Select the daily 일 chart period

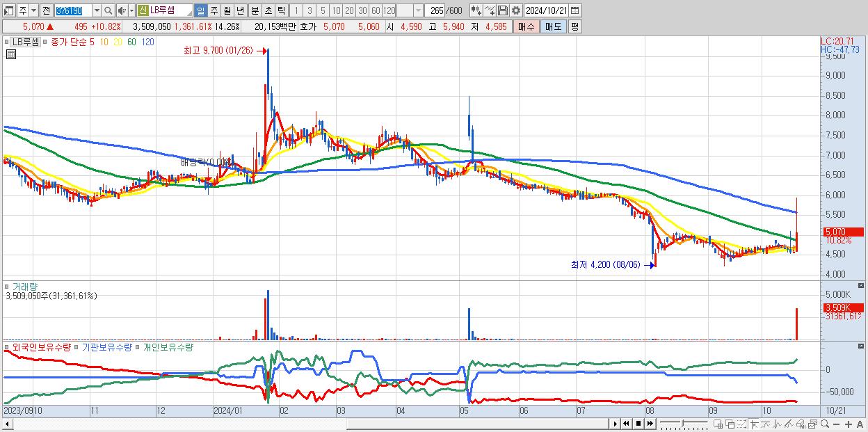(x=200, y=10)
